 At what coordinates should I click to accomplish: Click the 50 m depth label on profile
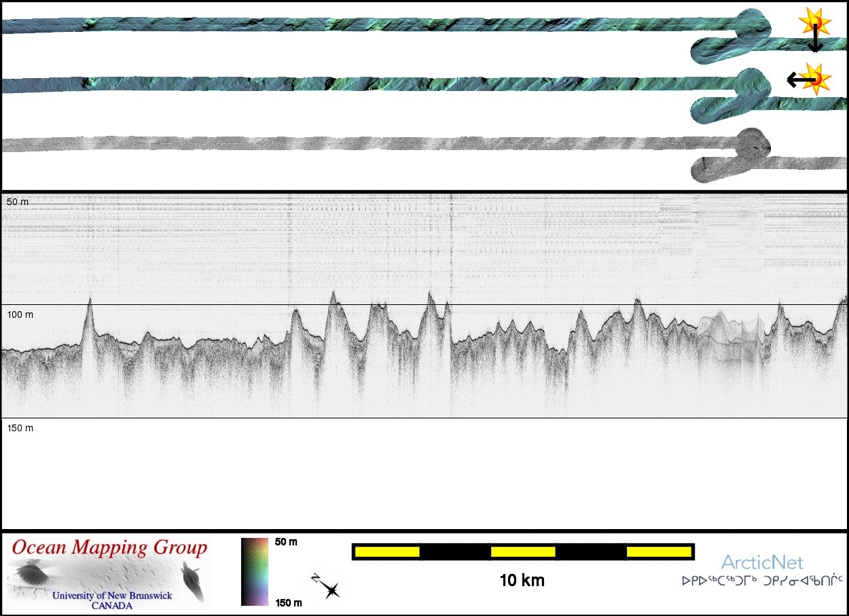click(x=18, y=202)
